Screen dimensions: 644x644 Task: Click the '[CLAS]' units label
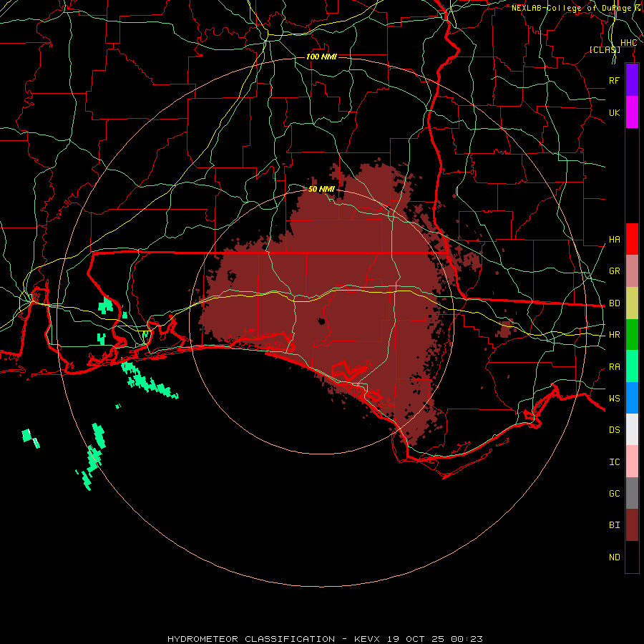point(605,49)
